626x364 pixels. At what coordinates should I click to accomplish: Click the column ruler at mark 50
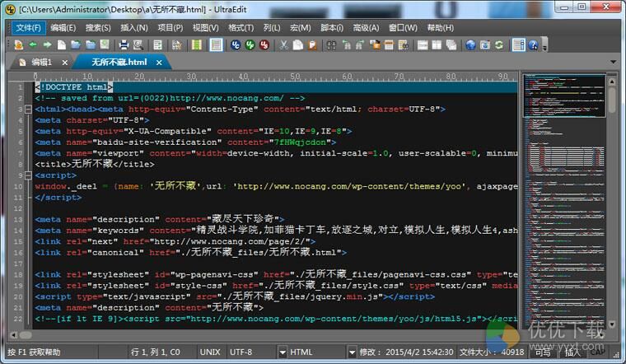tap(295, 77)
